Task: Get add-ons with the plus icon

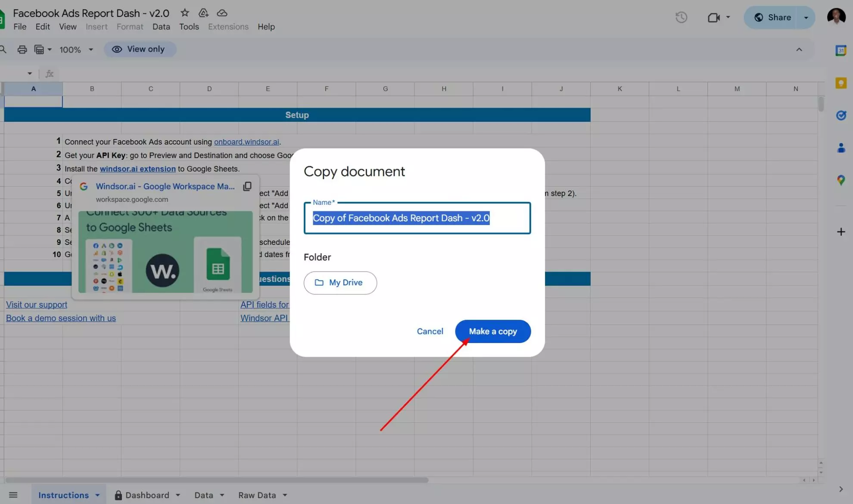Action: coord(841,232)
